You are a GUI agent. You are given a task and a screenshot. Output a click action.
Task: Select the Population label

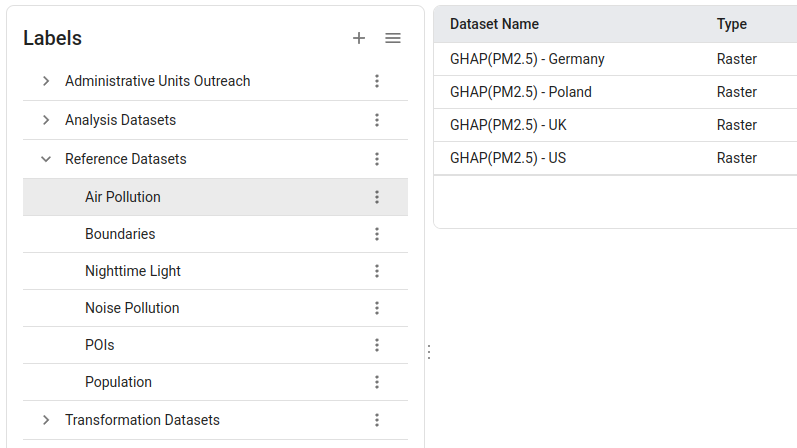118,382
